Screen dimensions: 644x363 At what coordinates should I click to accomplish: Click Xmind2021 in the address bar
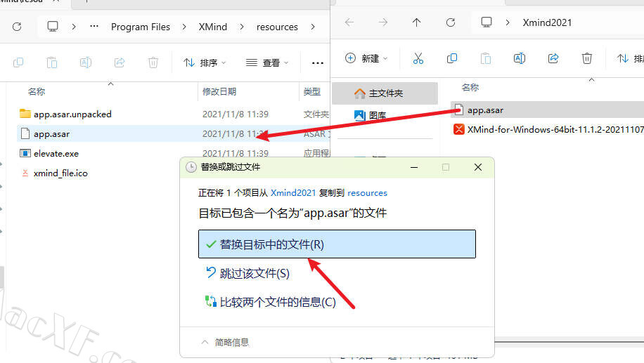[547, 22]
